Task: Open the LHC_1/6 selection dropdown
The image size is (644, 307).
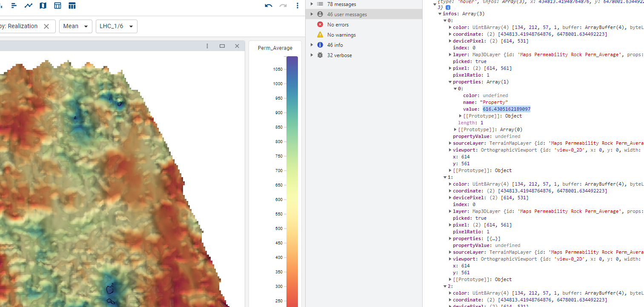Action: (116, 26)
